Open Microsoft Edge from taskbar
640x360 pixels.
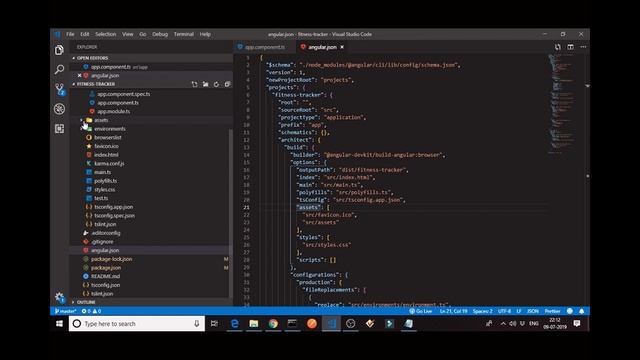click(234, 324)
